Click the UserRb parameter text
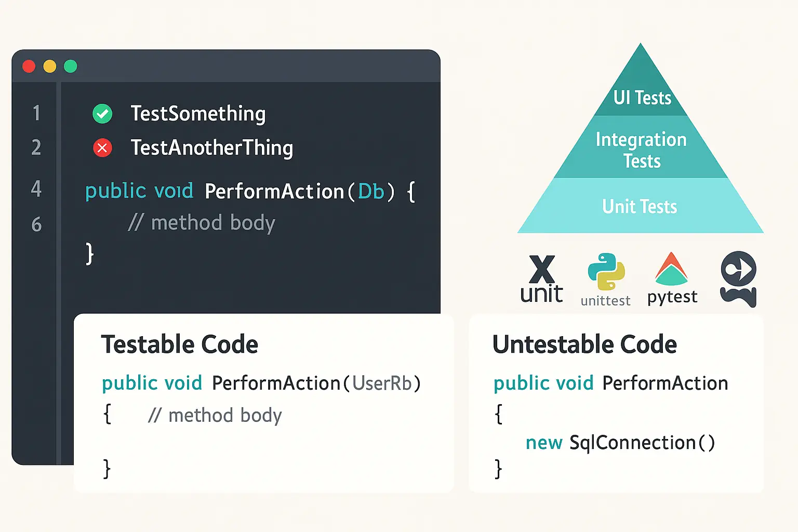The image size is (798, 532). (382, 383)
